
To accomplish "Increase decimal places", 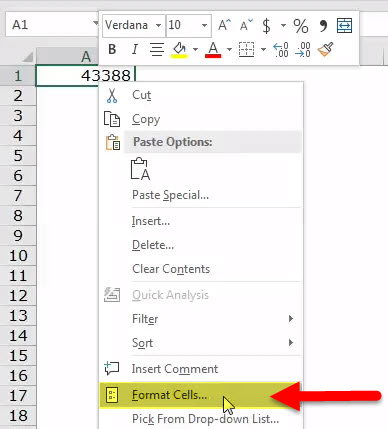I will tap(281, 50).
